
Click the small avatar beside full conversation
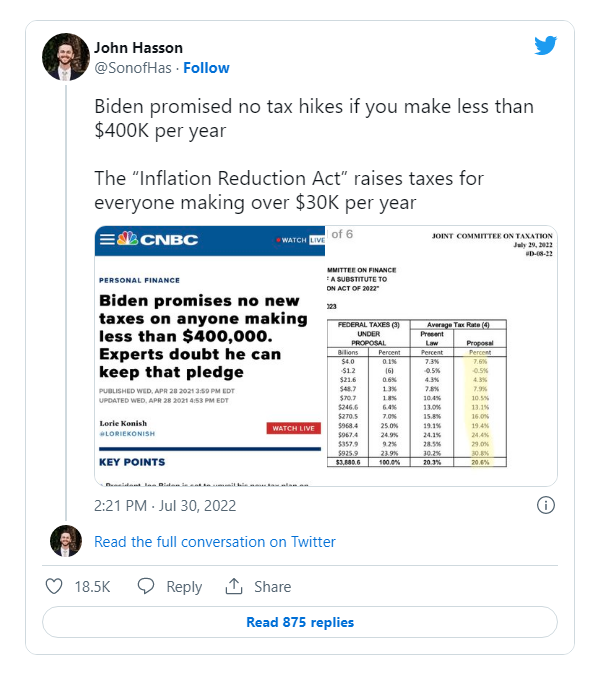66,541
